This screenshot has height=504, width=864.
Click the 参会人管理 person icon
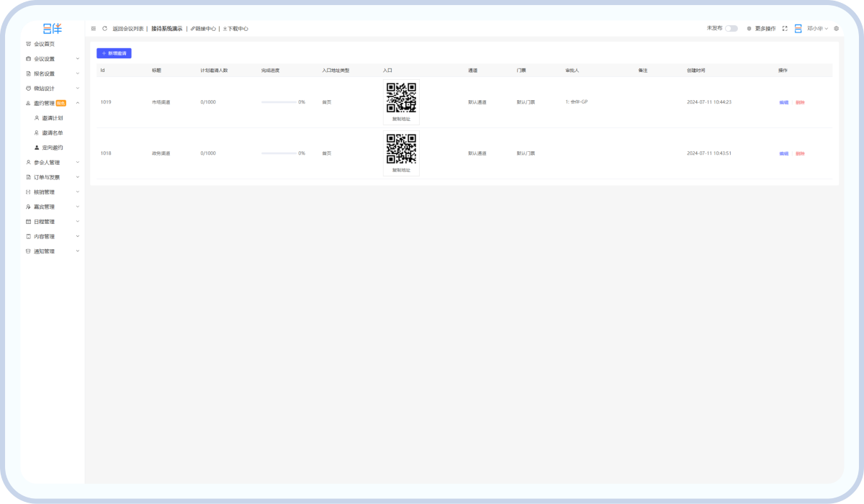click(28, 163)
